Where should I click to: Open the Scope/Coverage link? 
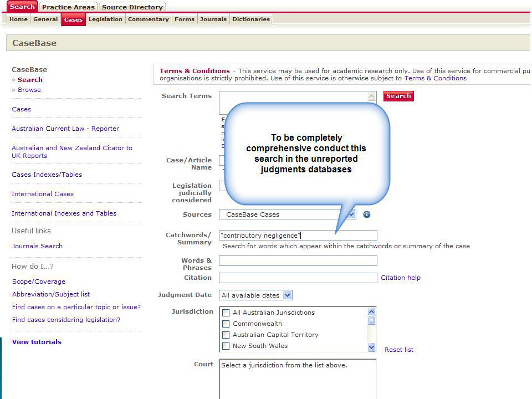(x=39, y=282)
